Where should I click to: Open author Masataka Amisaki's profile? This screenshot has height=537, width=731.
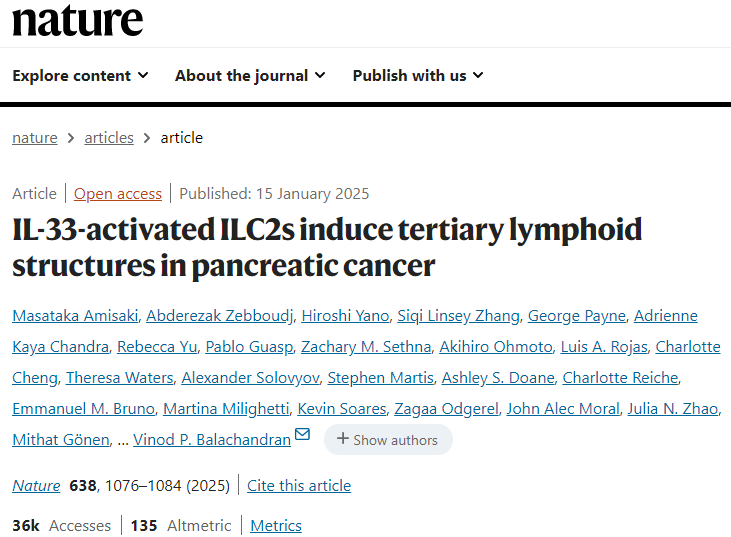tap(75, 316)
